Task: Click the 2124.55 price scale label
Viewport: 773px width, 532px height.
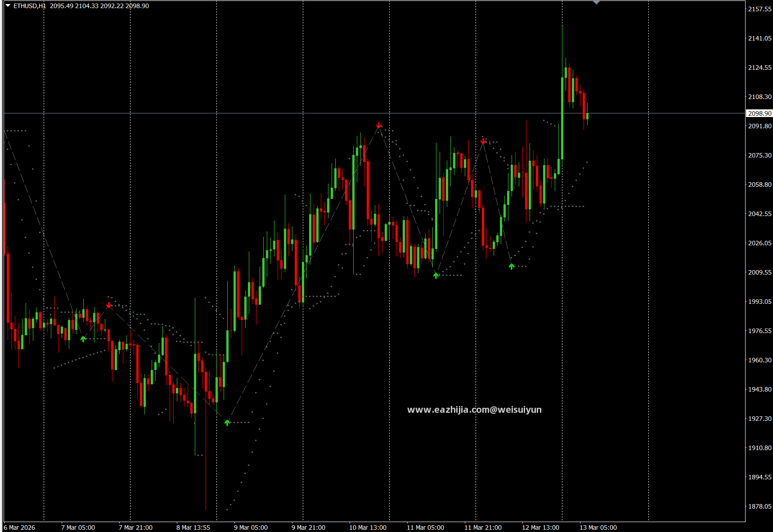Action: coord(760,68)
